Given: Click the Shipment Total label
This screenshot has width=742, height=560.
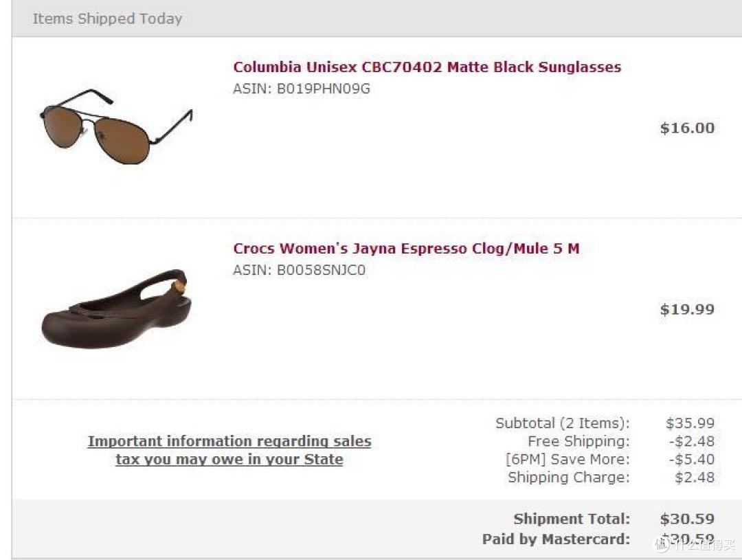Looking at the screenshot, I should [572, 518].
